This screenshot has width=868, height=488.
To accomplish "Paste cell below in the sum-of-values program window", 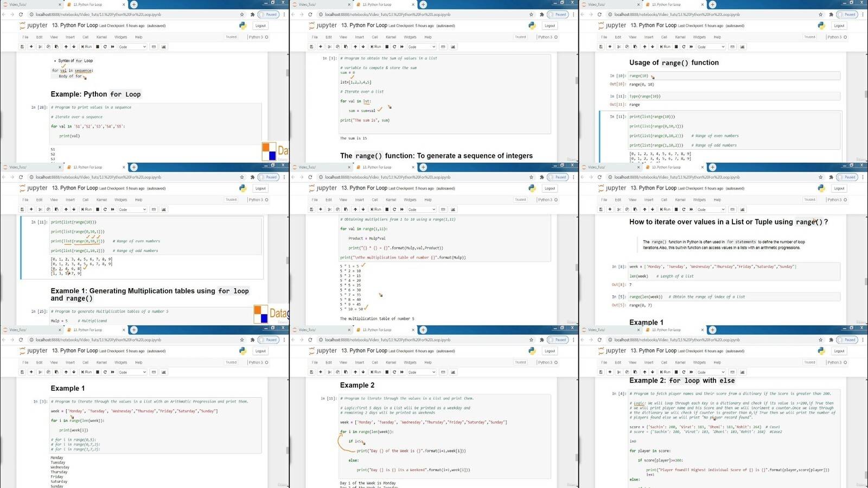I will coord(346,47).
